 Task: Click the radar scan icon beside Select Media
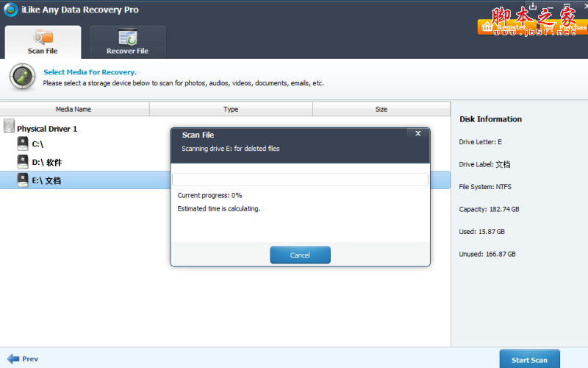(x=23, y=77)
